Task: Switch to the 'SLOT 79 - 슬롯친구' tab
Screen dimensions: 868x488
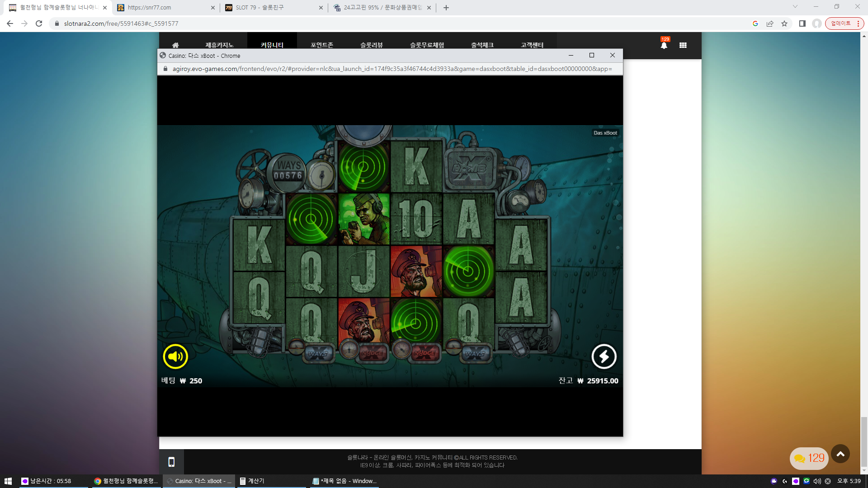Action: 274,8
